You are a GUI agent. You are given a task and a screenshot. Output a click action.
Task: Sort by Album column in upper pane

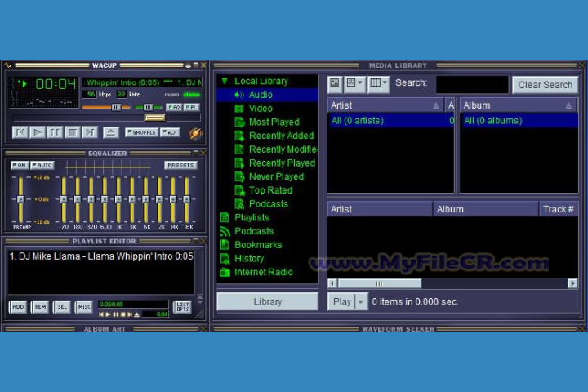click(x=519, y=105)
